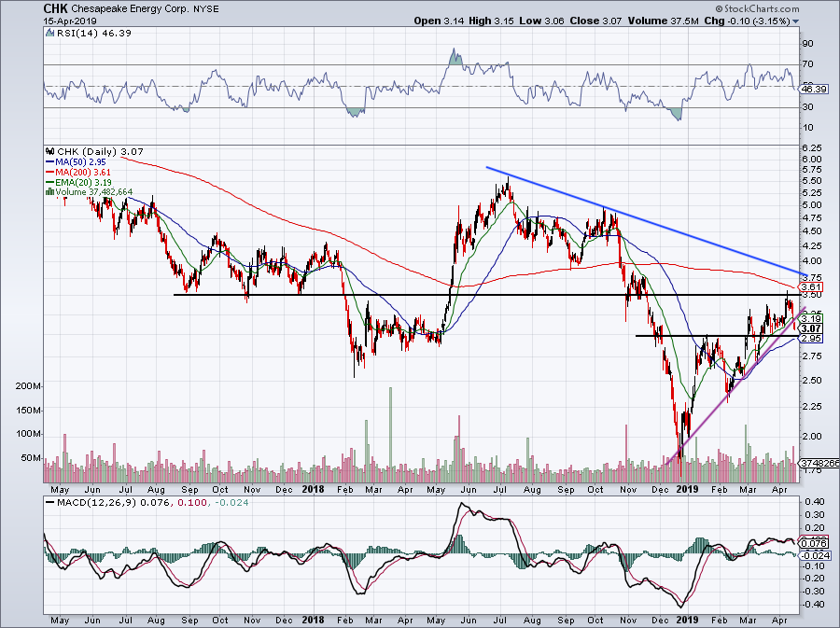Open the StockCharts.com copyright link
The width and height of the screenshot is (840, 628).
point(758,8)
